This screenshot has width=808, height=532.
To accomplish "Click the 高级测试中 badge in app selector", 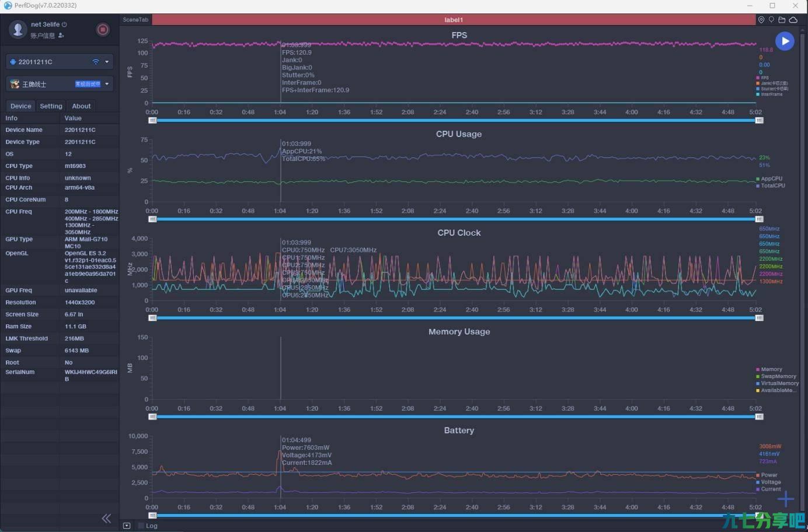I will coord(88,84).
